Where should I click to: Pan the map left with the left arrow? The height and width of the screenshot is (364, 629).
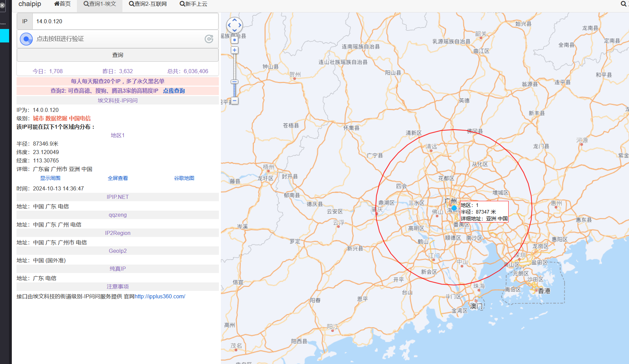[x=229, y=25]
